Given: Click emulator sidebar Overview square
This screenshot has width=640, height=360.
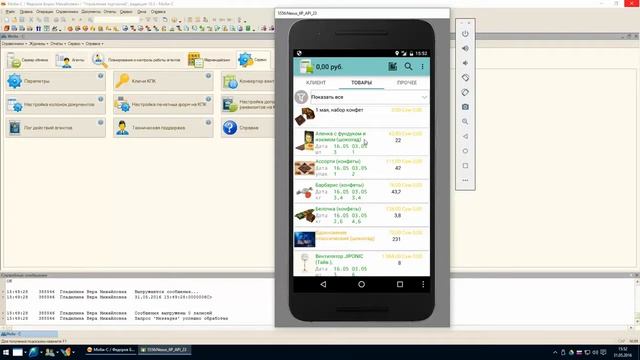Looking at the screenshot, I should tap(465, 166).
